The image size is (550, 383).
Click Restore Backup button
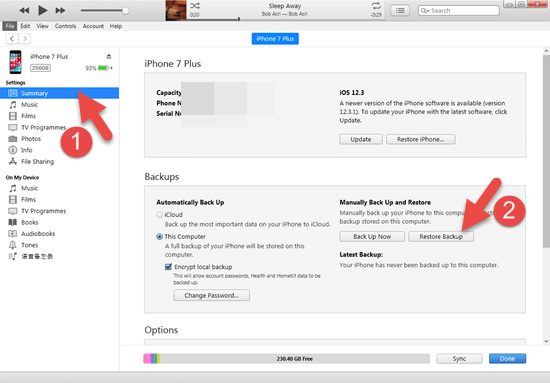[x=441, y=237]
